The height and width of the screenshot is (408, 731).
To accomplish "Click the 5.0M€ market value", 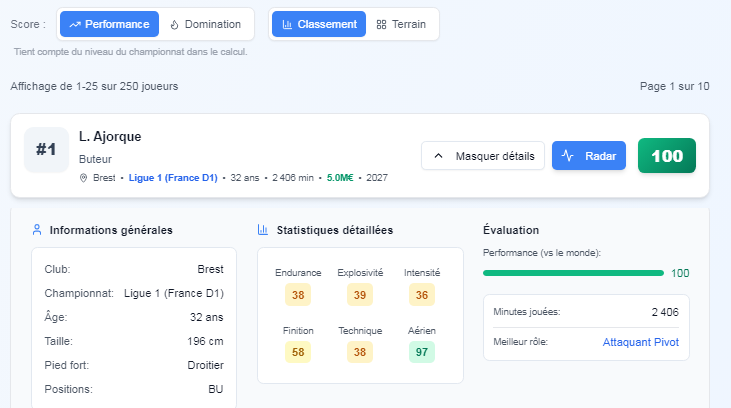I will [340, 178].
